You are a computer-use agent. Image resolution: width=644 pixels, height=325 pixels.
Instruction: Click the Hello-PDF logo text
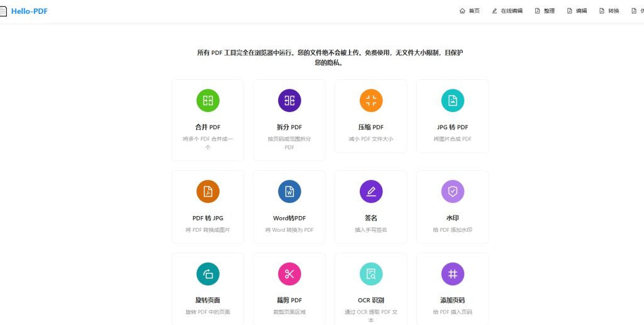pos(29,11)
